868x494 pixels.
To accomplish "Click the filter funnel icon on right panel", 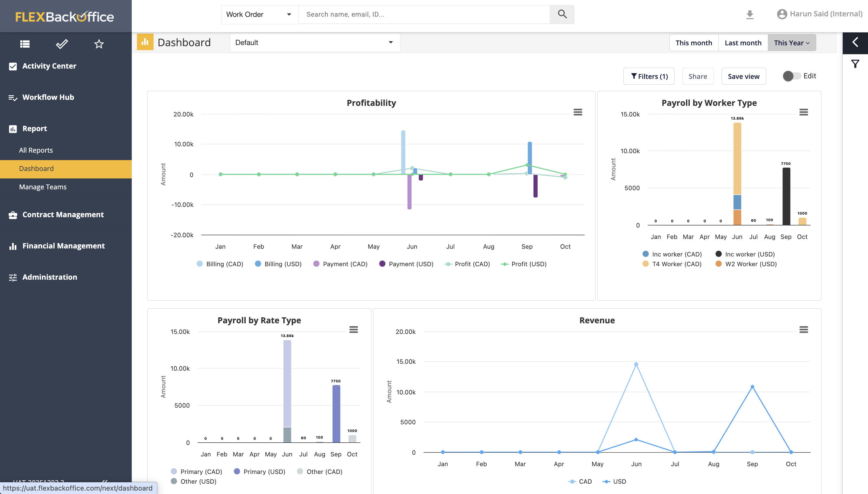I will click(855, 64).
